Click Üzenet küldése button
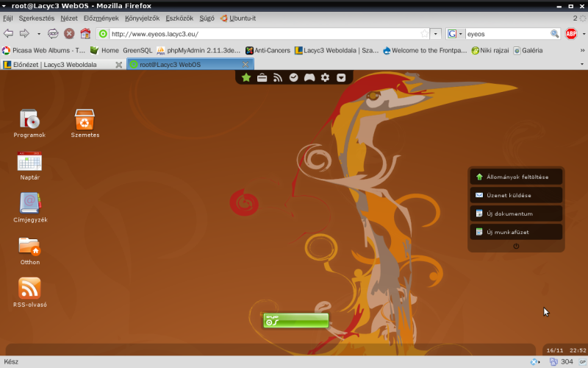The image size is (588, 368). click(x=516, y=195)
